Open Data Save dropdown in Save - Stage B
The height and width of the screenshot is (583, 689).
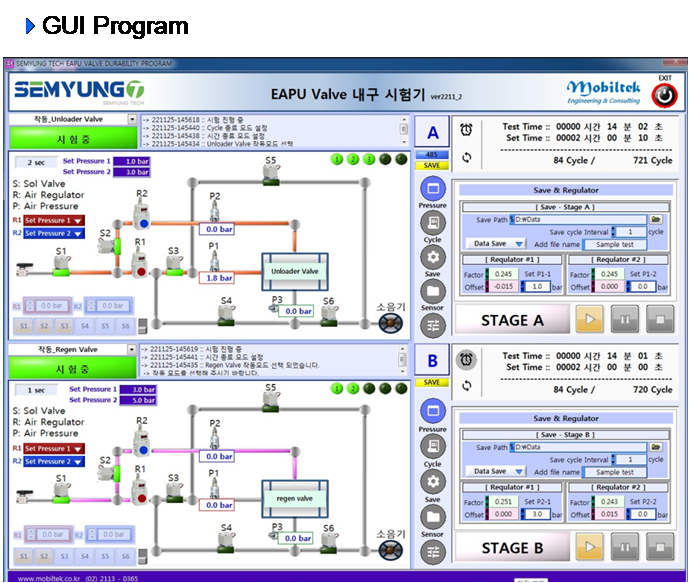tap(496, 471)
